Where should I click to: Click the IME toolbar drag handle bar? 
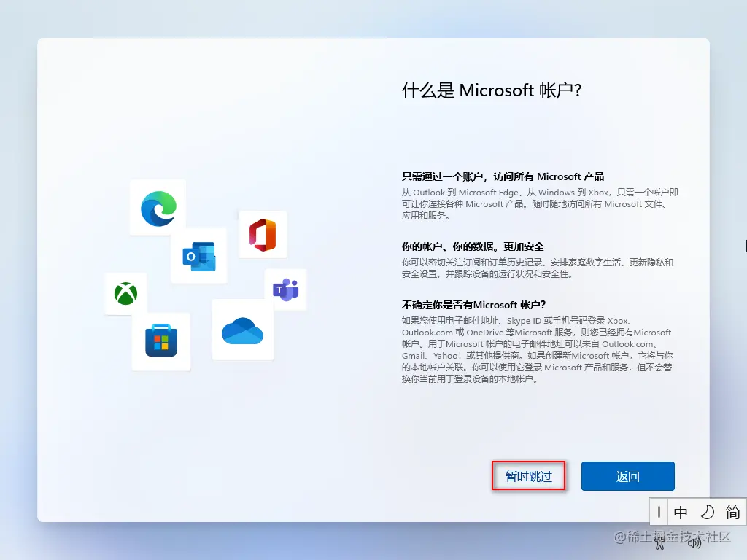click(x=659, y=513)
